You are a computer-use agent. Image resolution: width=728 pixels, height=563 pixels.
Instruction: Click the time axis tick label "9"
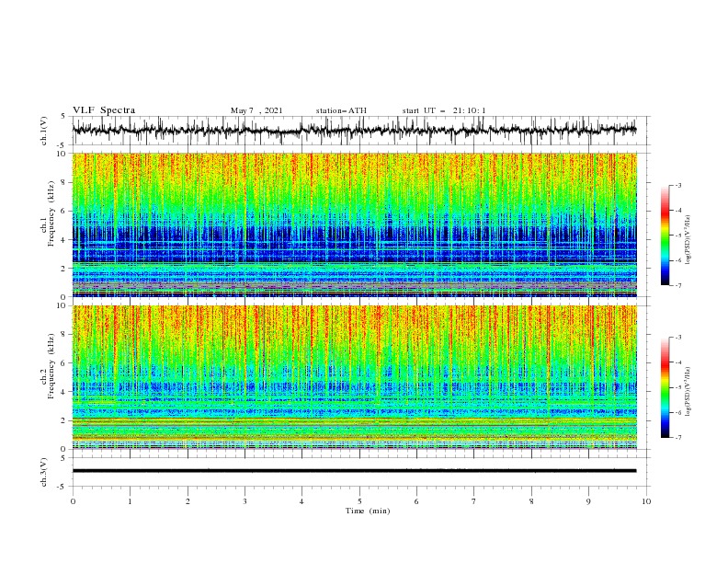tap(588, 501)
